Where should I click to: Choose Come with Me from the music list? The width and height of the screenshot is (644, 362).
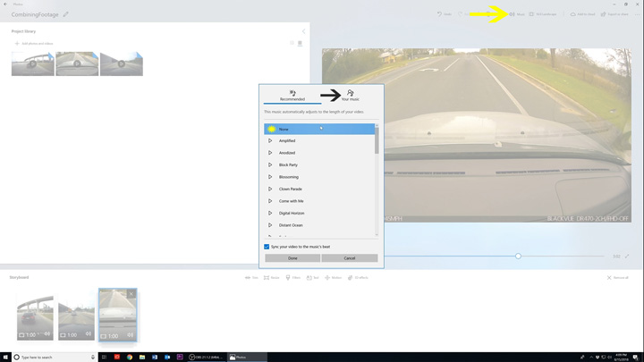click(x=291, y=201)
